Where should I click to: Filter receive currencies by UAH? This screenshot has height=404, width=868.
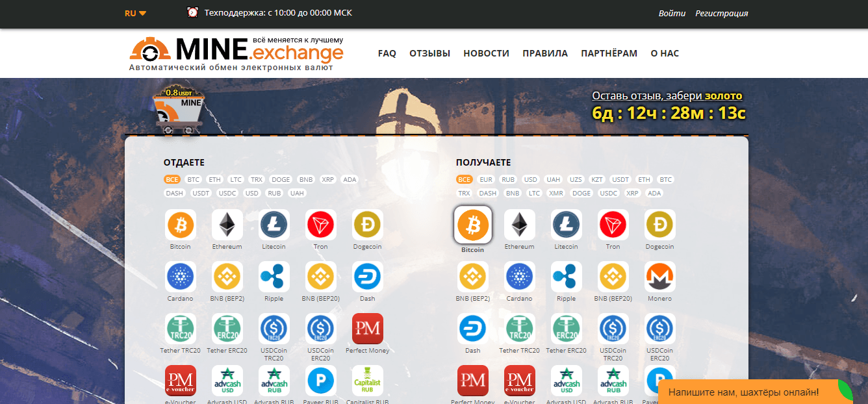[x=553, y=179]
